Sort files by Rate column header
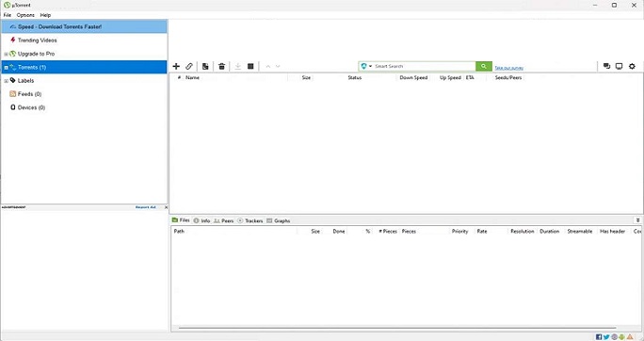Screen dimensions: 644x341 coord(482,232)
